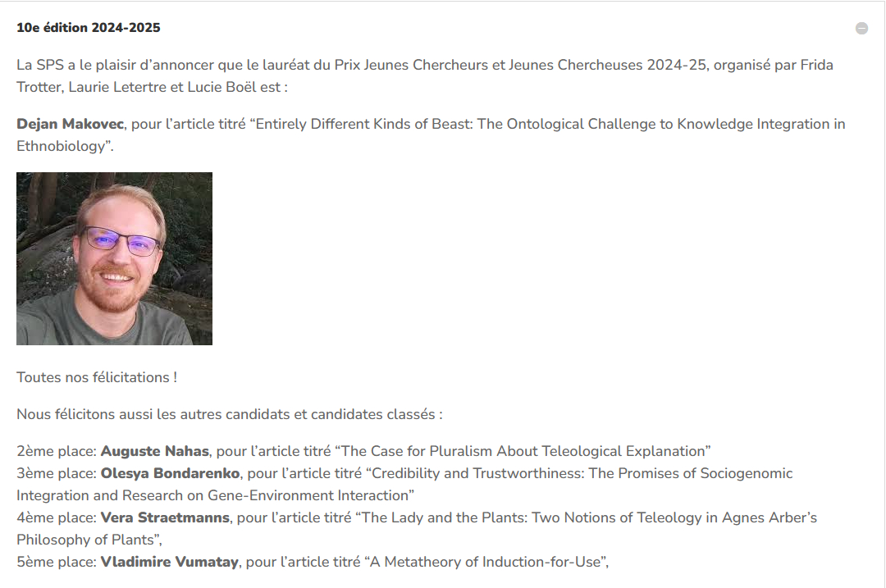Click the "4ème place:" label
Screen dimensions: 886x588
click(x=57, y=517)
